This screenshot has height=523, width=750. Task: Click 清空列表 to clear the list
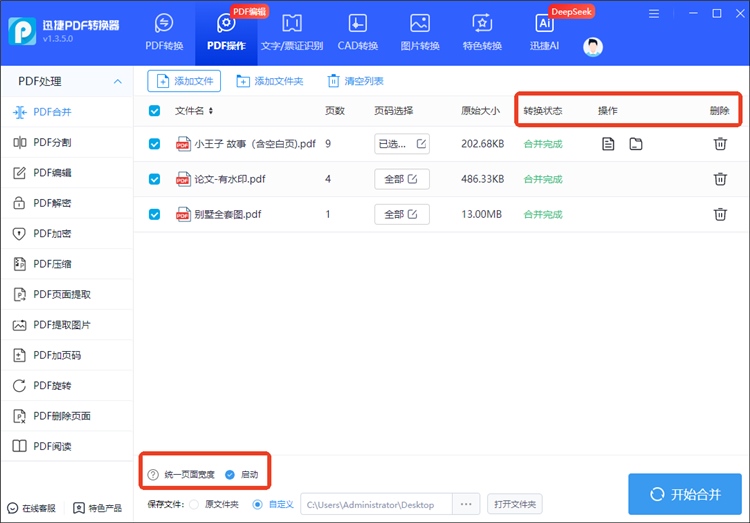[x=355, y=81]
